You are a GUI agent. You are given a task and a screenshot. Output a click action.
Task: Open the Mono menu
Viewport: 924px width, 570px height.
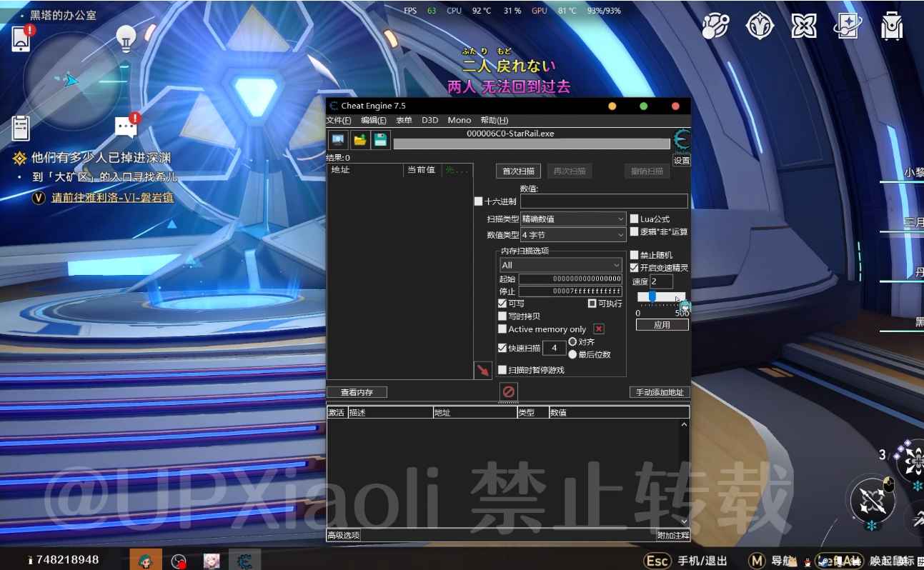click(x=459, y=120)
